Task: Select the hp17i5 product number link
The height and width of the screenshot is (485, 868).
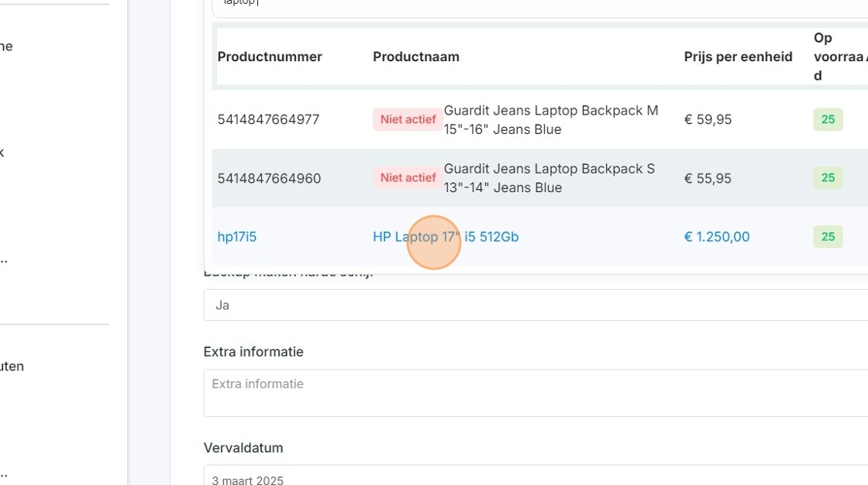Action: pyautogui.click(x=237, y=237)
